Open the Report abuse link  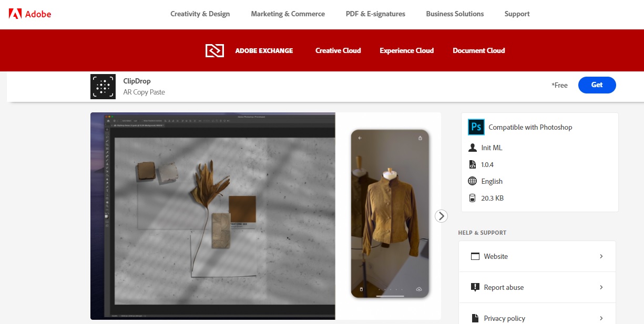click(x=504, y=287)
